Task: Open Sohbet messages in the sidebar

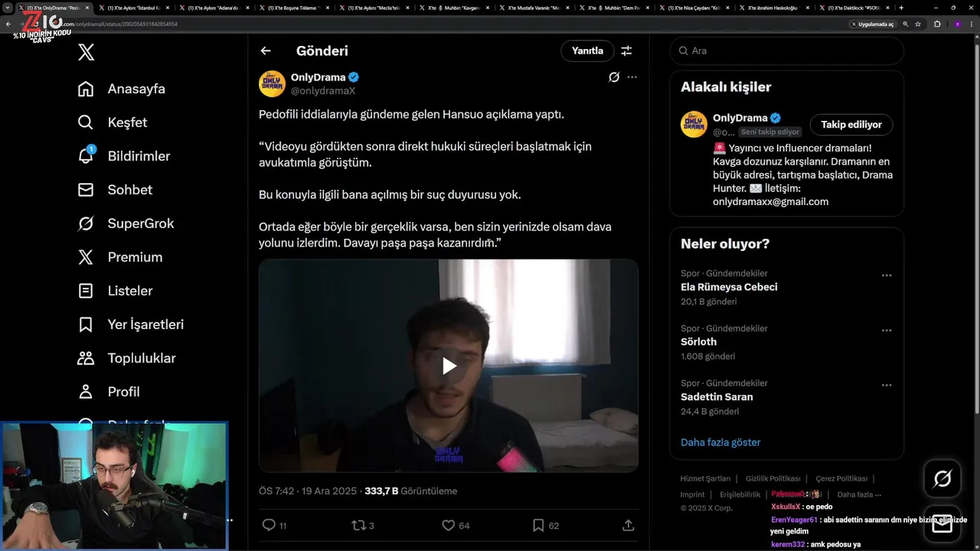Action: tap(115, 190)
